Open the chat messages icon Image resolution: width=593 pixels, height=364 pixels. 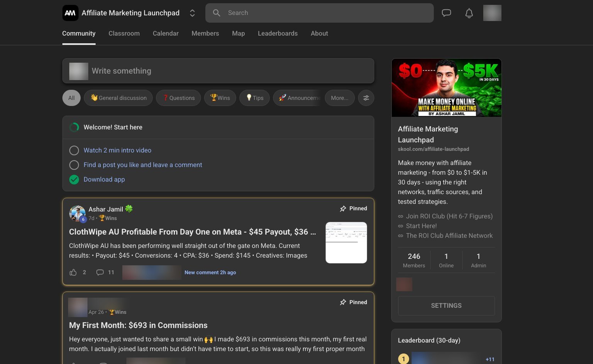pos(446,13)
